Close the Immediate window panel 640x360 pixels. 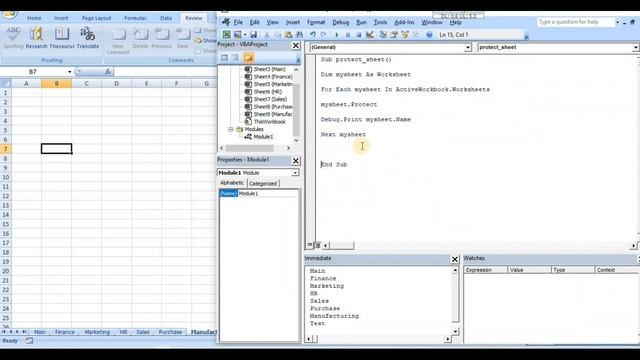click(455, 259)
